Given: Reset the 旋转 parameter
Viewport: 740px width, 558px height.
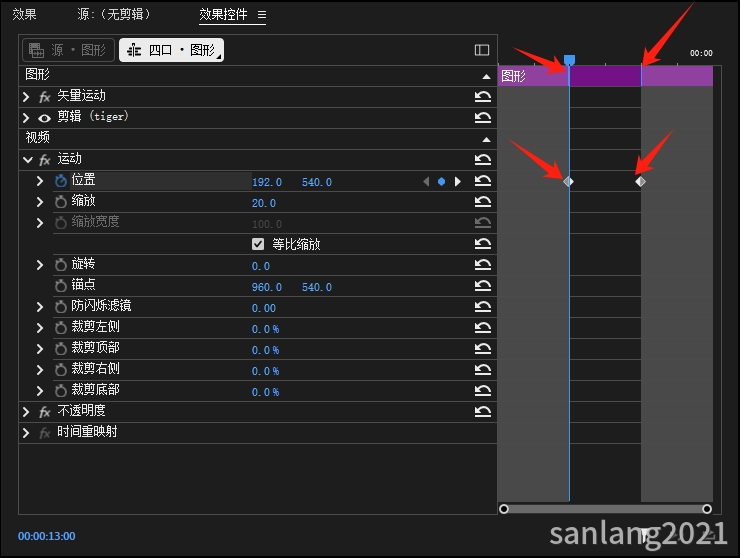Looking at the screenshot, I should [483, 264].
